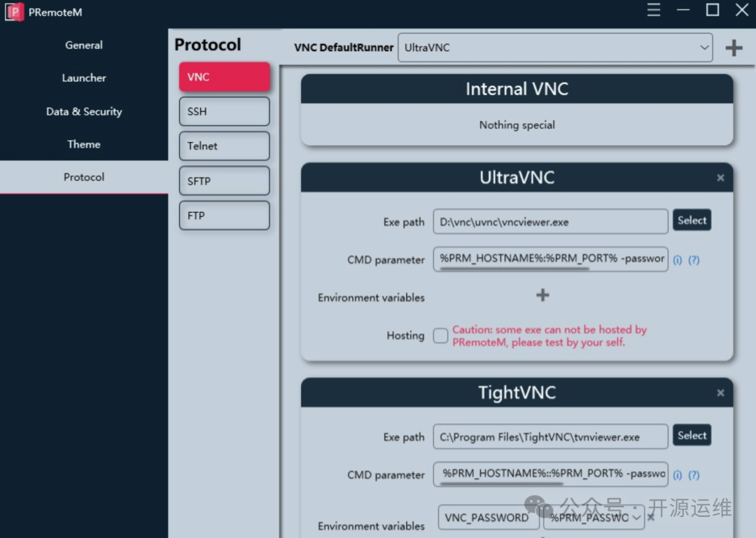The height and width of the screenshot is (538, 756).
Task: Click the UltraVNC CMD parameter field
Action: (x=551, y=259)
